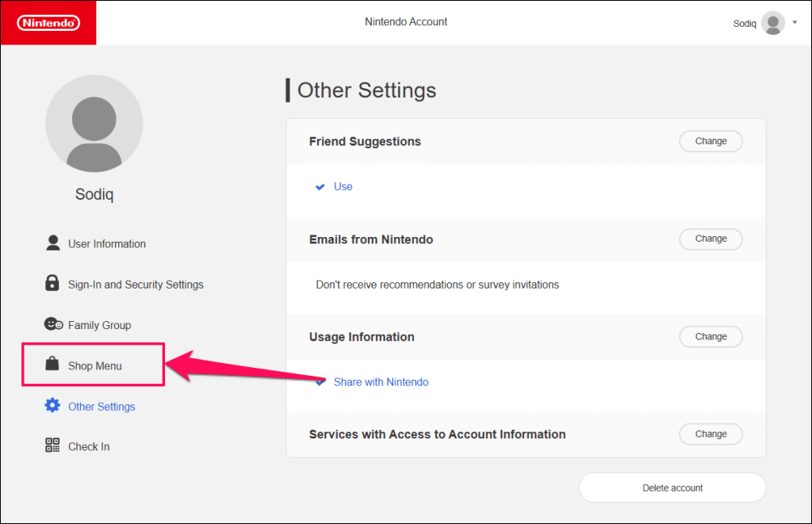Click Change for Usage Information
The height and width of the screenshot is (524, 812).
coord(710,336)
